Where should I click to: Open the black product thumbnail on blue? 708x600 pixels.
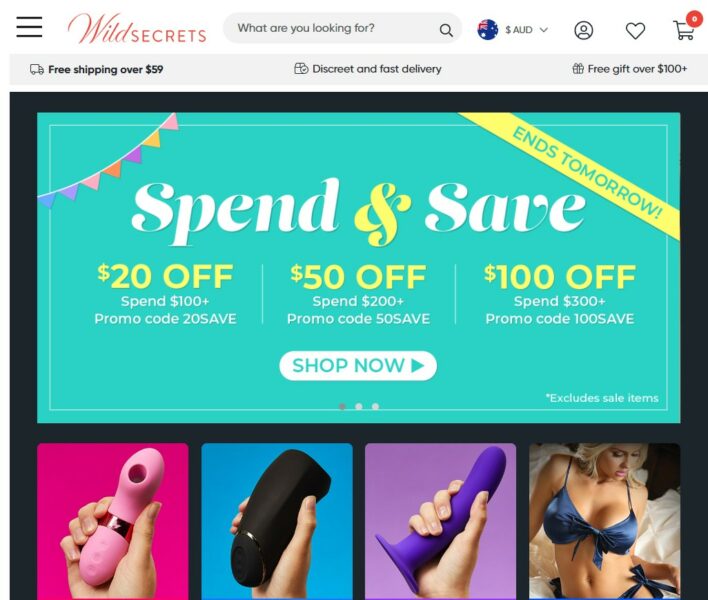pos(277,521)
